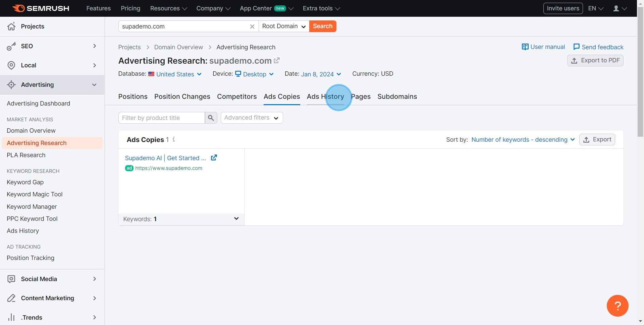Click the User manual book icon
The image size is (644, 325).
point(525,47)
